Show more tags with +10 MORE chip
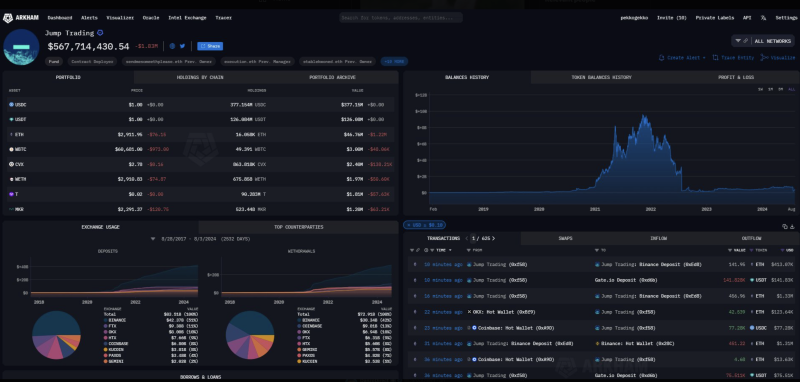Viewport: 800px width, 382px height. (x=394, y=61)
